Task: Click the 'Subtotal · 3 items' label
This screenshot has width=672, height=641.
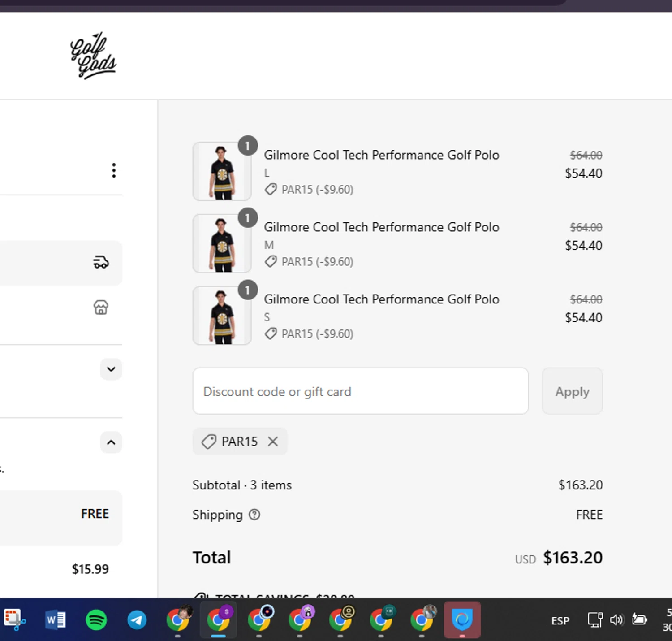Action: (242, 485)
